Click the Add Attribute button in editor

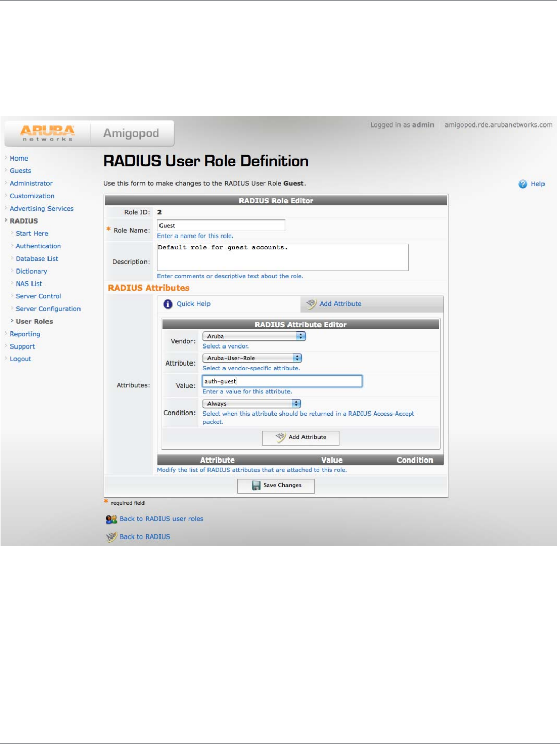300,438
